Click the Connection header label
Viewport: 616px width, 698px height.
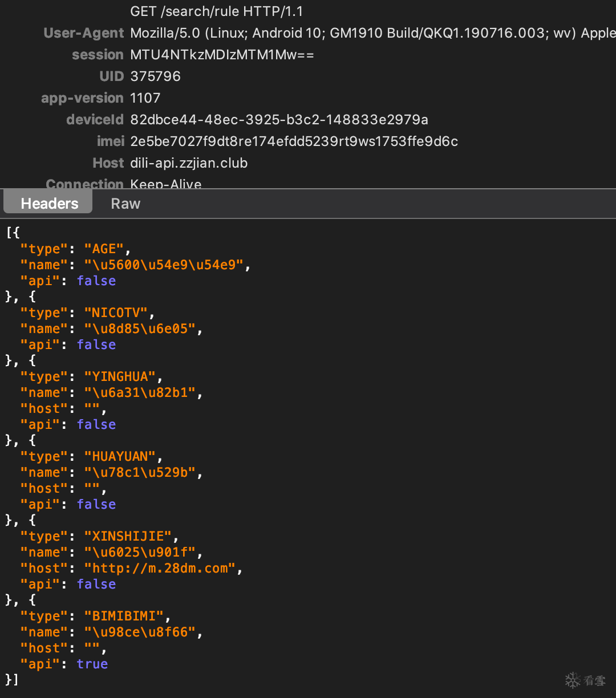click(84, 184)
